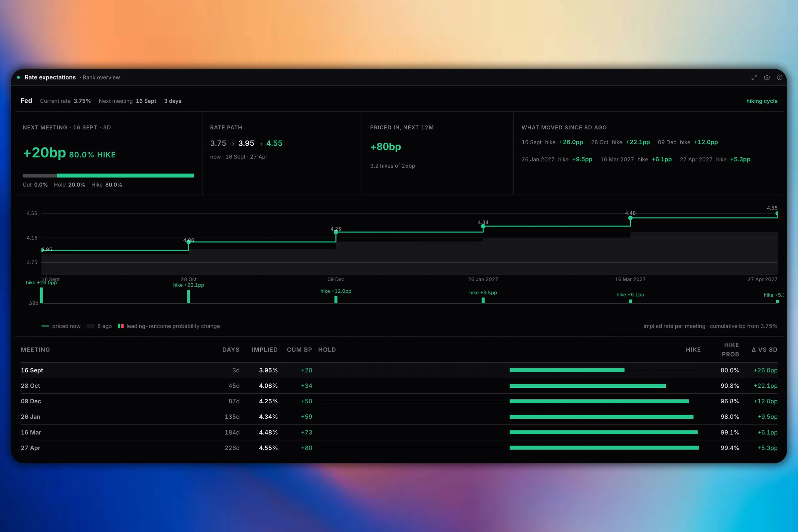Click the 99.4% hike probability cell

coord(730,448)
